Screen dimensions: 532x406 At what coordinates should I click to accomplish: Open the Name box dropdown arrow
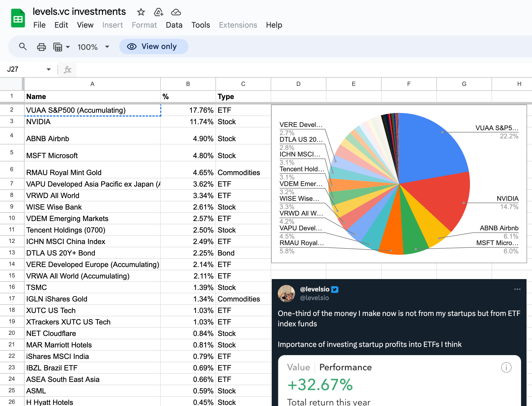49,69
